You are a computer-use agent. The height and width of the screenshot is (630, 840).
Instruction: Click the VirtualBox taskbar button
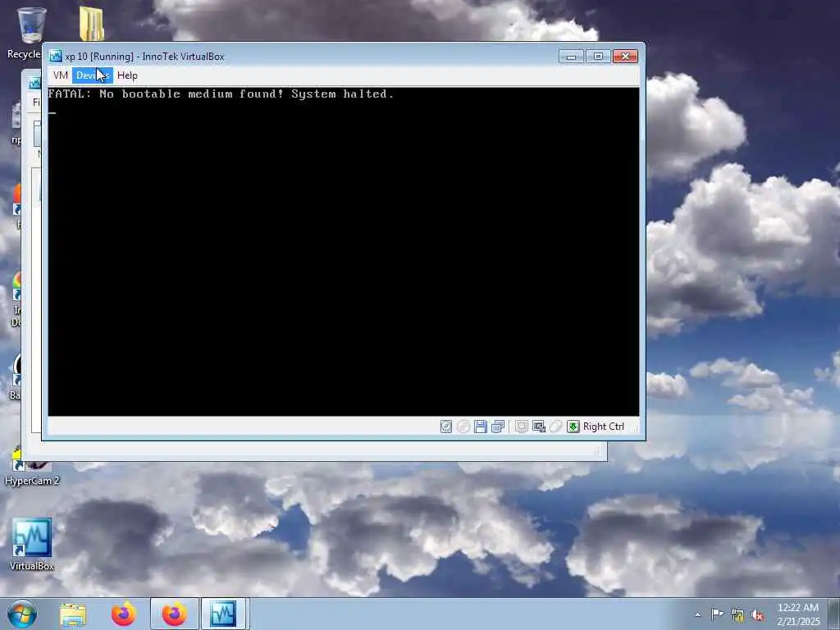click(223, 614)
